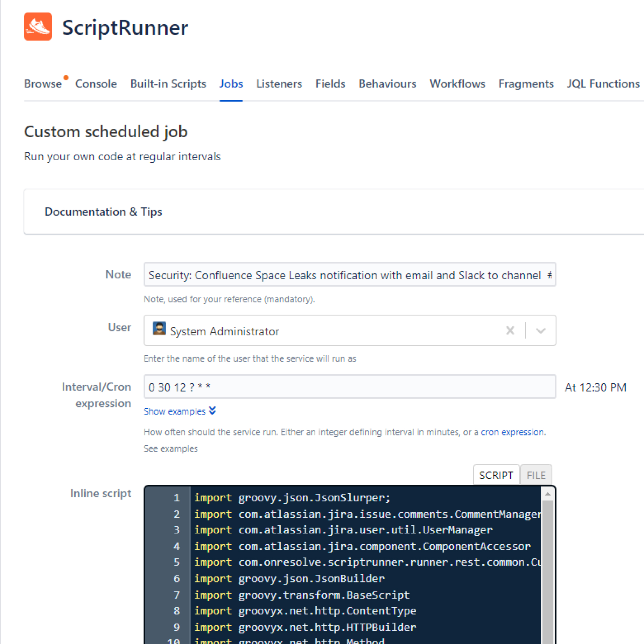Clear the System Administrator user selection
This screenshot has height=644, width=644.
tap(510, 330)
